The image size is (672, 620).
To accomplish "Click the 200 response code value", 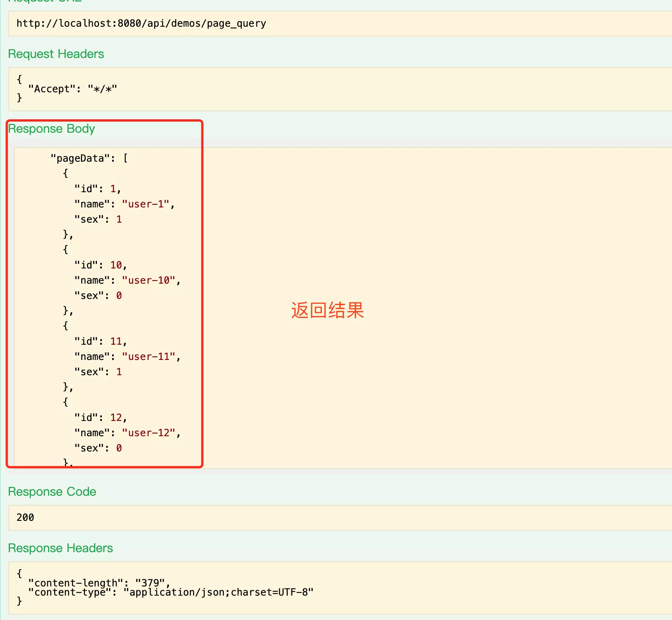I will coord(25,517).
